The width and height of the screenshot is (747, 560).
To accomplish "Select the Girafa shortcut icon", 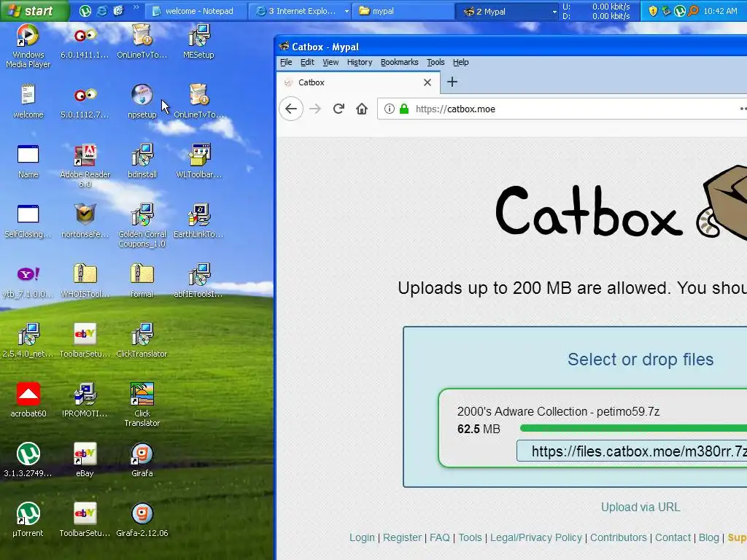I will (x=142, y=459).
